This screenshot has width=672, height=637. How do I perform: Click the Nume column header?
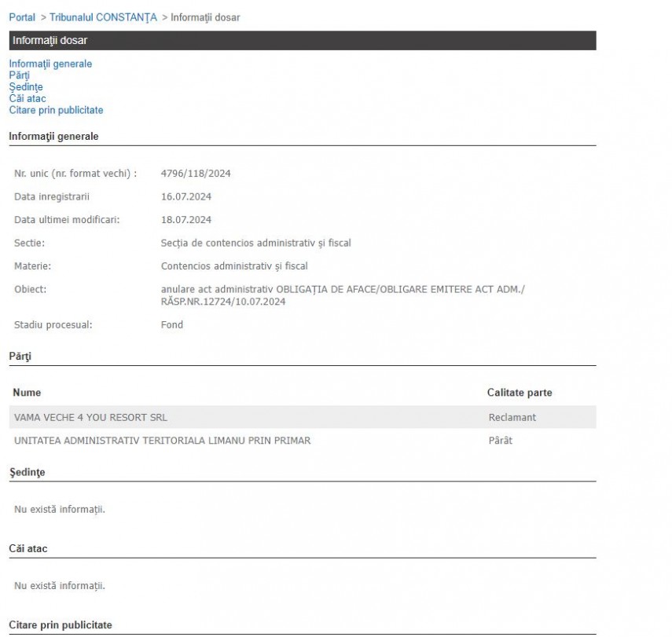(27, 393)
